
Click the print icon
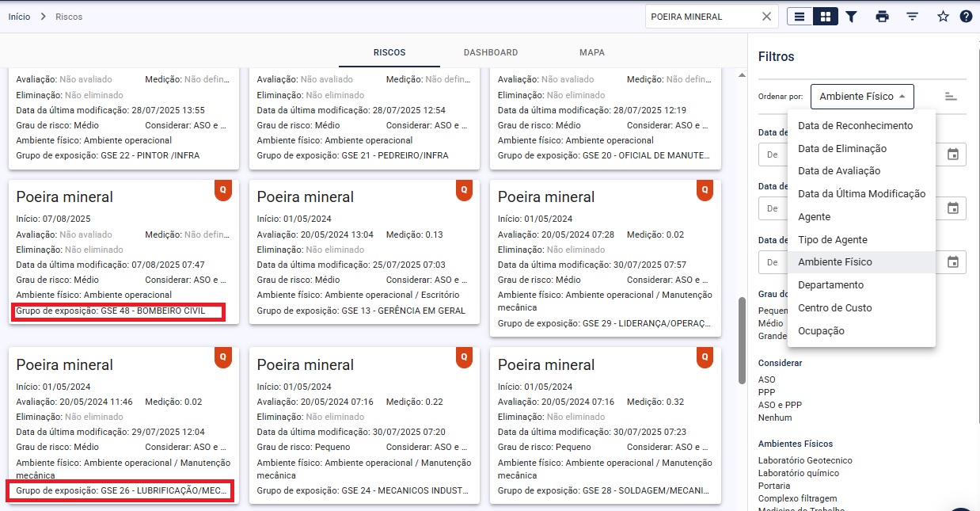pyautogui.click(x=882, y=17)
